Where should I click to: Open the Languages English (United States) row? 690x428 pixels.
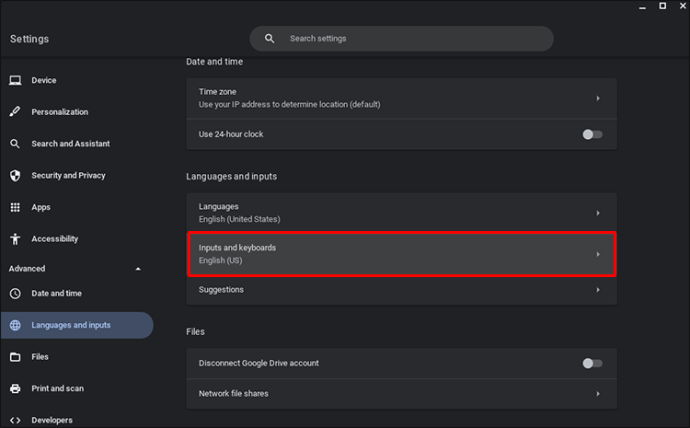click(x=401, y=213)
